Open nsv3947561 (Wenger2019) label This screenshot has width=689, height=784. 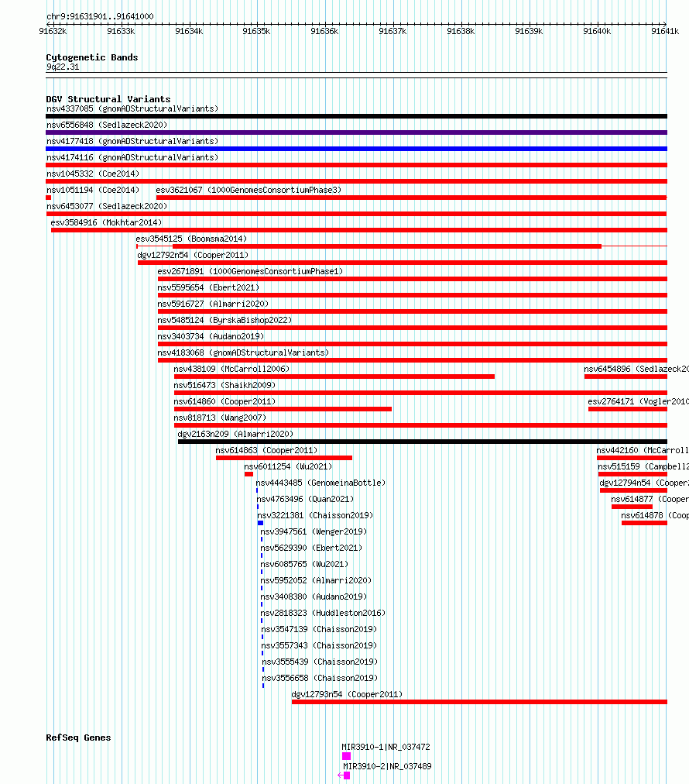314,531
